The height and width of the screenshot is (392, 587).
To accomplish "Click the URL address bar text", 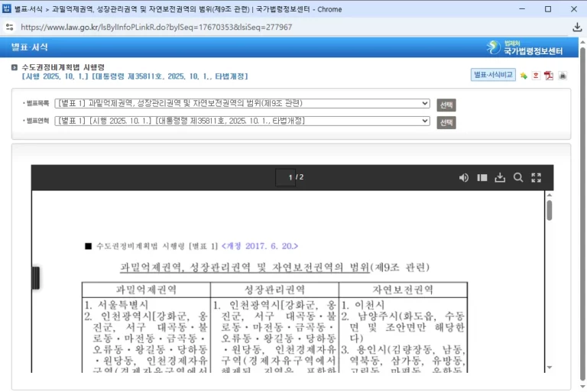I will pos(156,27).
